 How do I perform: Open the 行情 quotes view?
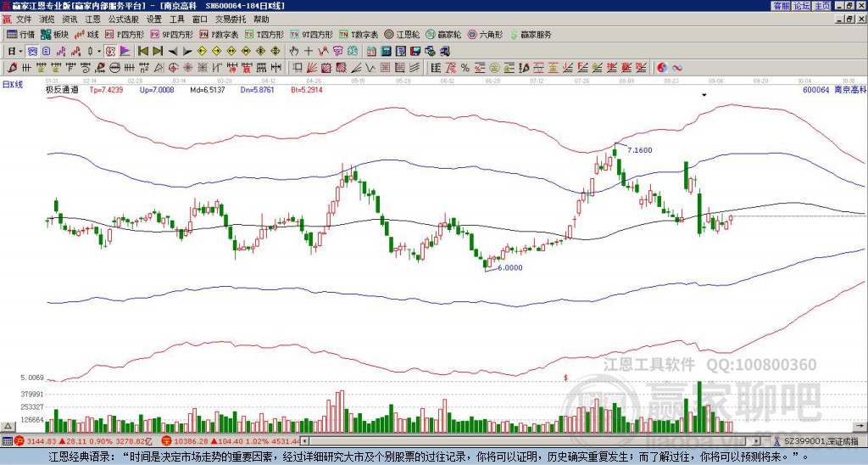click(21, 34)
